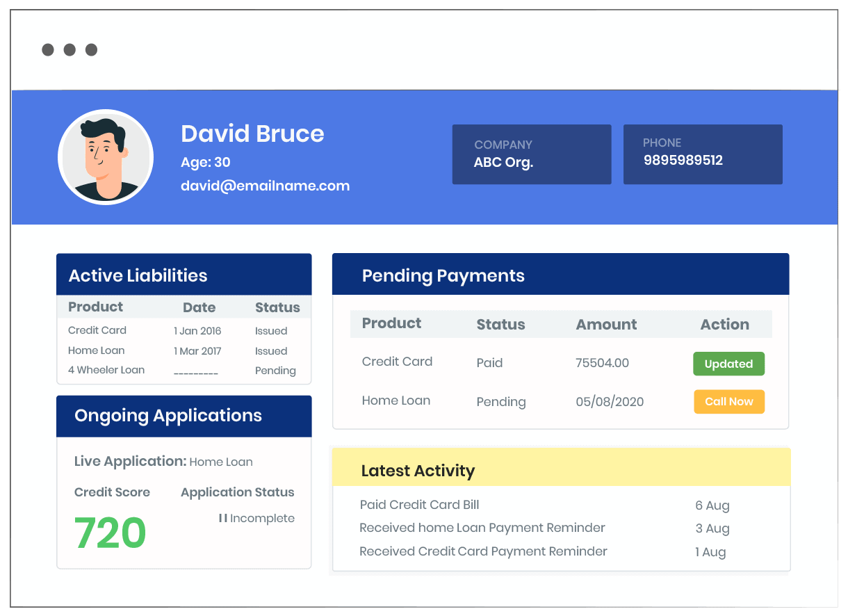This screenshot has width=848, height=616.
Task: Select the COMPANY info card
Action: (x=532, y=154)
